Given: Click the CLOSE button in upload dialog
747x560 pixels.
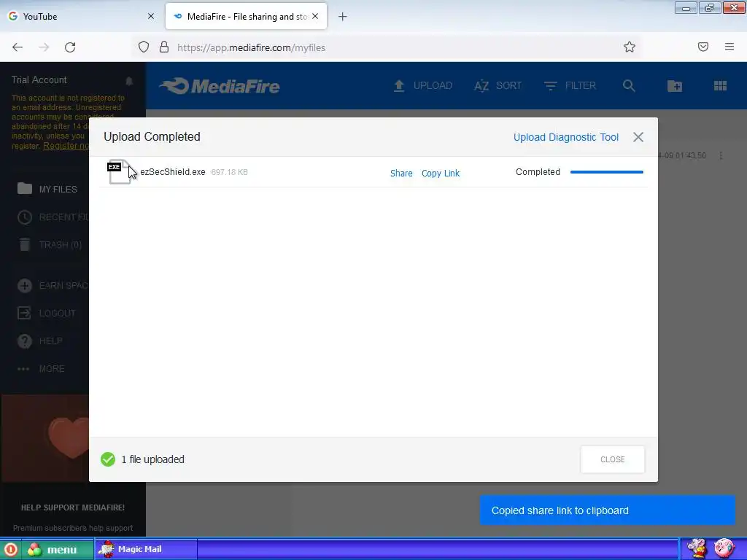Looking at the screenshot, I should (612, 459).
